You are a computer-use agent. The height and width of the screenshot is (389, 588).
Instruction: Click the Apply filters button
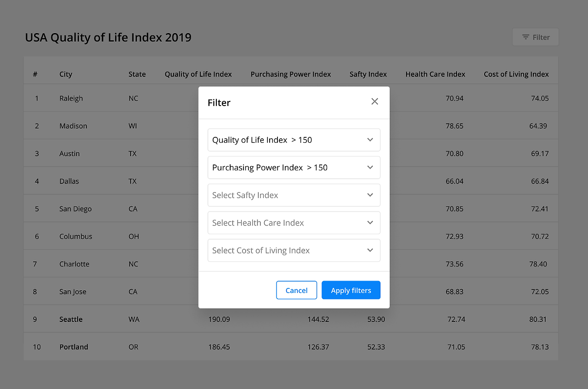coord(351,290)
